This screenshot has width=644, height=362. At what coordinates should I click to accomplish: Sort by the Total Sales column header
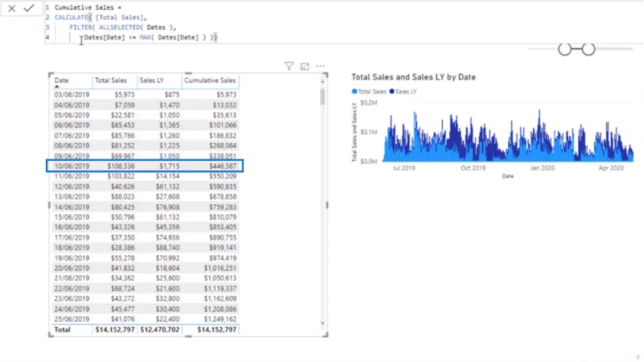coord(110,80)
